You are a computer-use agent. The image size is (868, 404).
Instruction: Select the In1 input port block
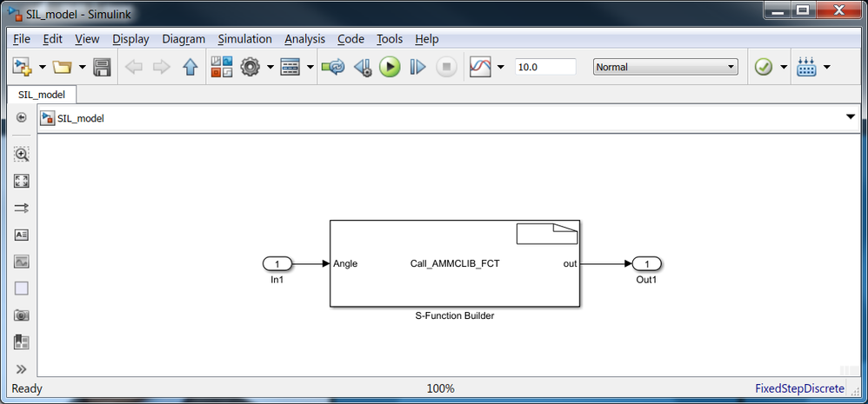[277, 263]
